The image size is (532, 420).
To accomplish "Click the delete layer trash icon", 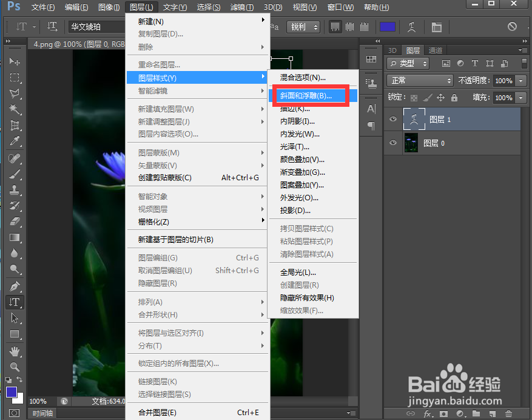I will pos(508,413).
